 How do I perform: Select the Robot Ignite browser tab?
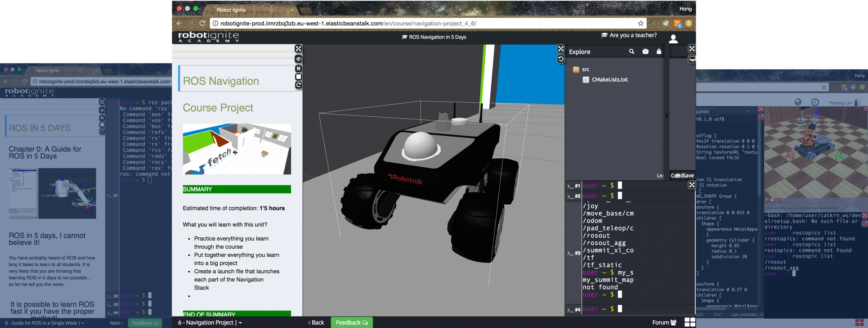250,10
